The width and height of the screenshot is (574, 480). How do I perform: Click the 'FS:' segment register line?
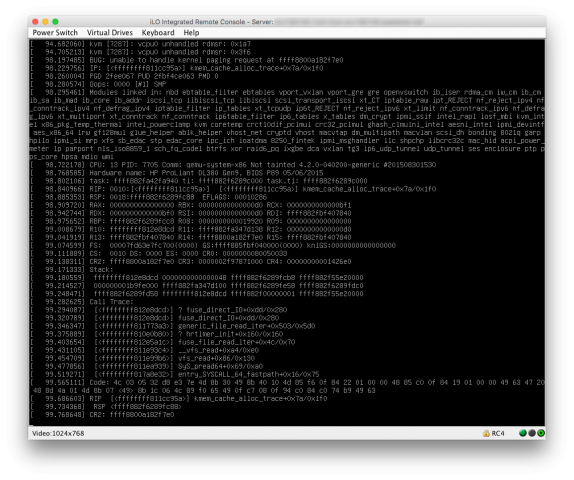click(x=213, y=245)
